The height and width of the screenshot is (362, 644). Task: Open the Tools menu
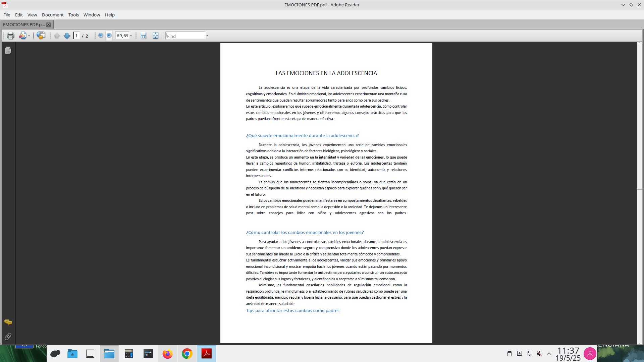73,15
